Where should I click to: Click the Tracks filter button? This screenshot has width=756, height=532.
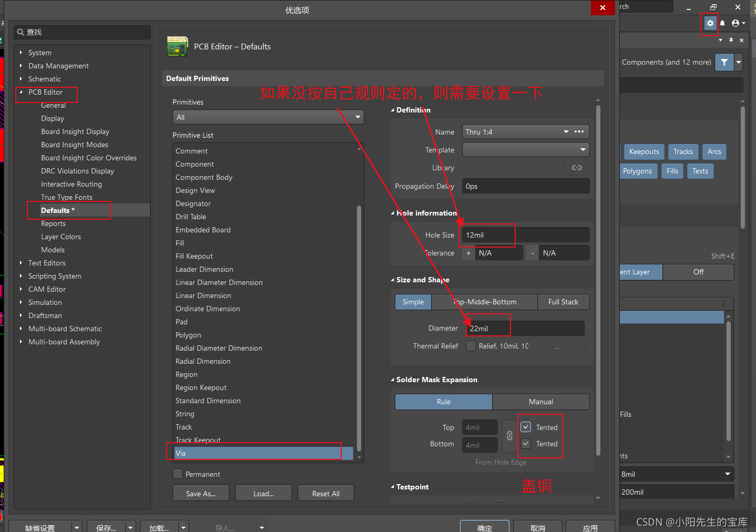click(683, 151)
